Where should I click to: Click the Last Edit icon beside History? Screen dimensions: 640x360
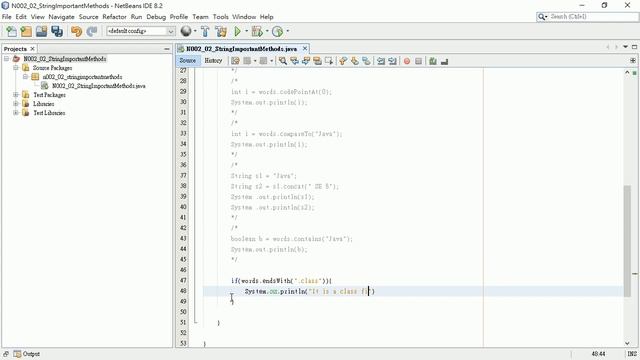click(x=235, y=61)
